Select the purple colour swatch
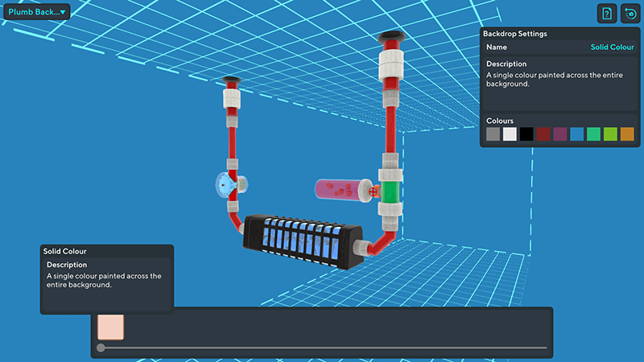This screenshot has width=644, height=362. [560, 134]
